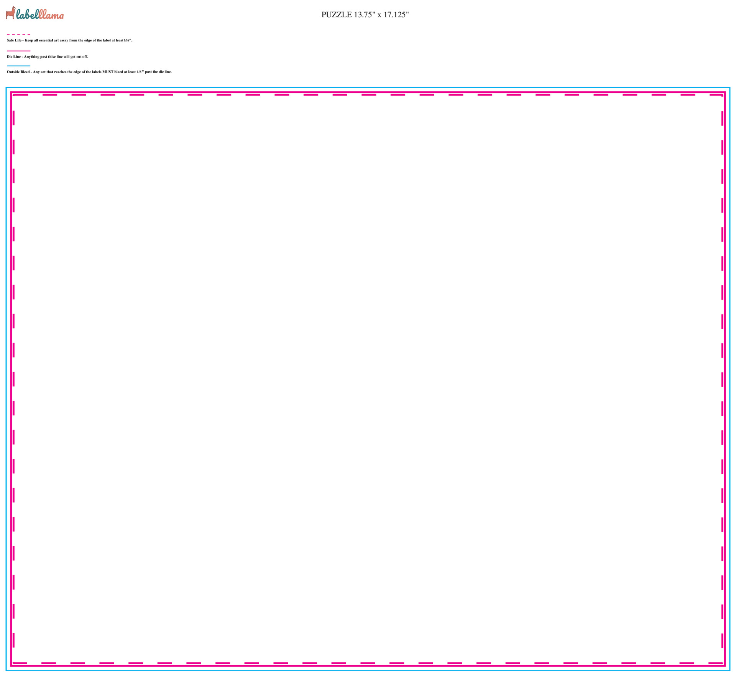Click the llama animal icon in the logo
Screen dimensions: 736x700
click(10, 13)
